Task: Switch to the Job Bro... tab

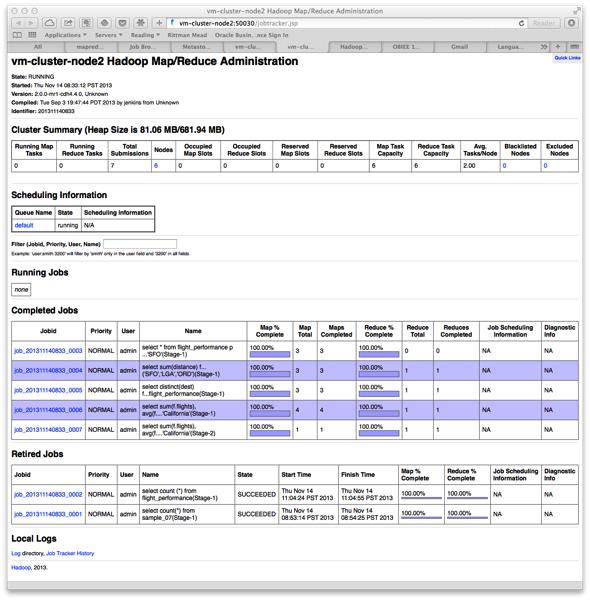Action: click(143, 47)
